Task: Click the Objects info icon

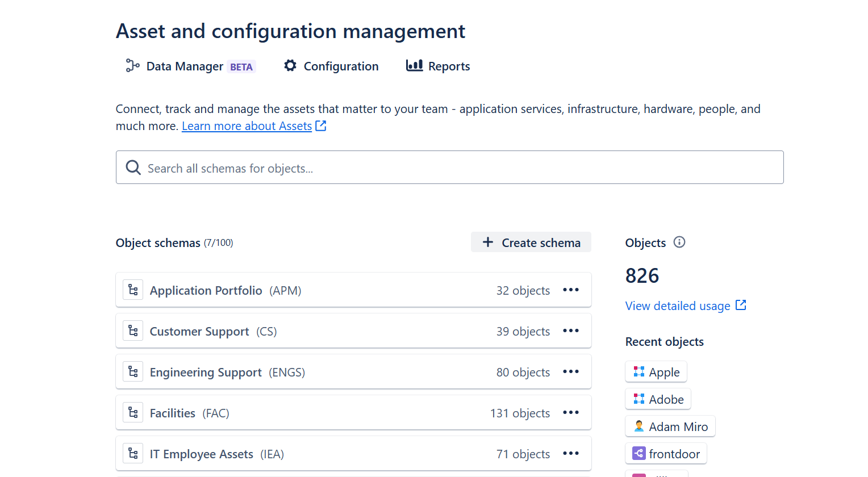Action: (679, 242)
